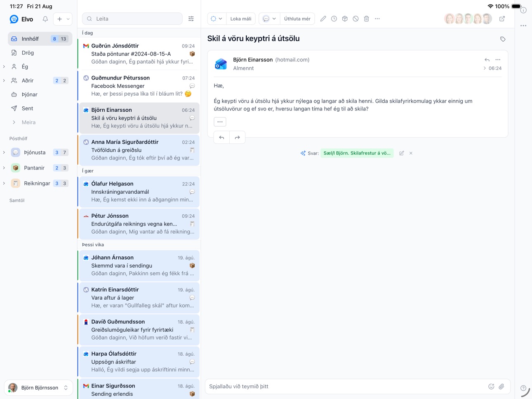
Task: Open Harpa Ólafsdóttir Uppsögn áskriftar conversation
Action: [139, 362]
